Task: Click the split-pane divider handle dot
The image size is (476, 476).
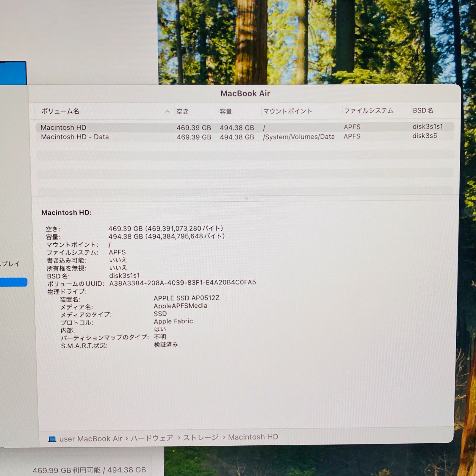Action: 246,198
